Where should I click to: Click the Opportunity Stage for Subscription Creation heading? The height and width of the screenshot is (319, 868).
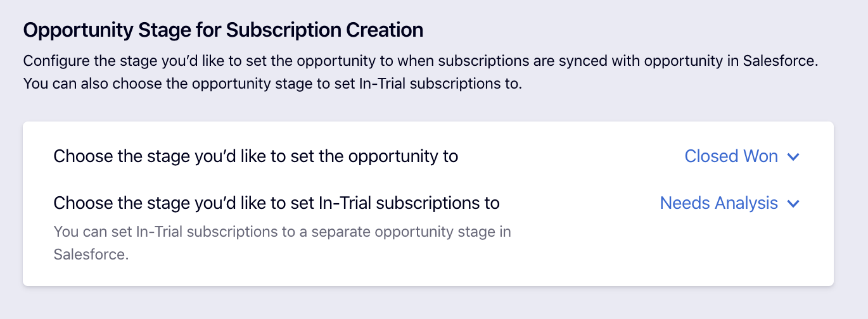(223, 30)
